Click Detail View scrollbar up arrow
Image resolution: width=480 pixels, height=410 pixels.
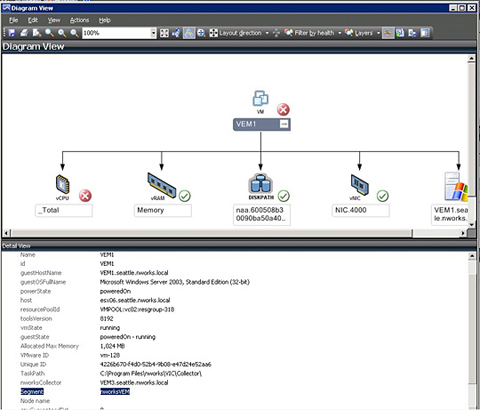472,256
